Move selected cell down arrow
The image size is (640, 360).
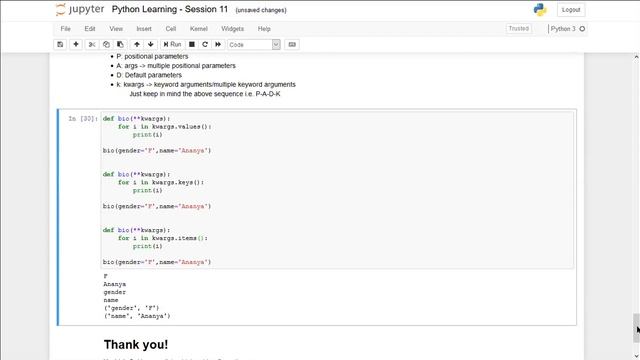(151, 44)
